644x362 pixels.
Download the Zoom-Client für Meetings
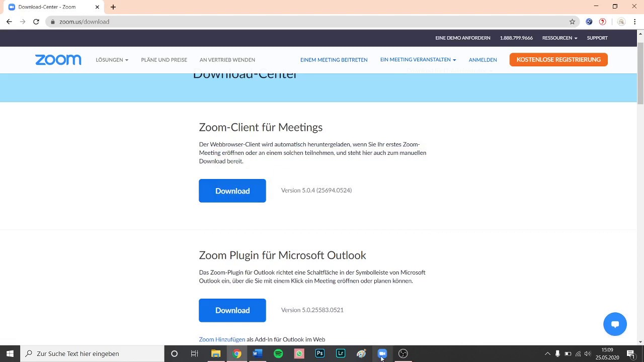click(x=232, y=191)
